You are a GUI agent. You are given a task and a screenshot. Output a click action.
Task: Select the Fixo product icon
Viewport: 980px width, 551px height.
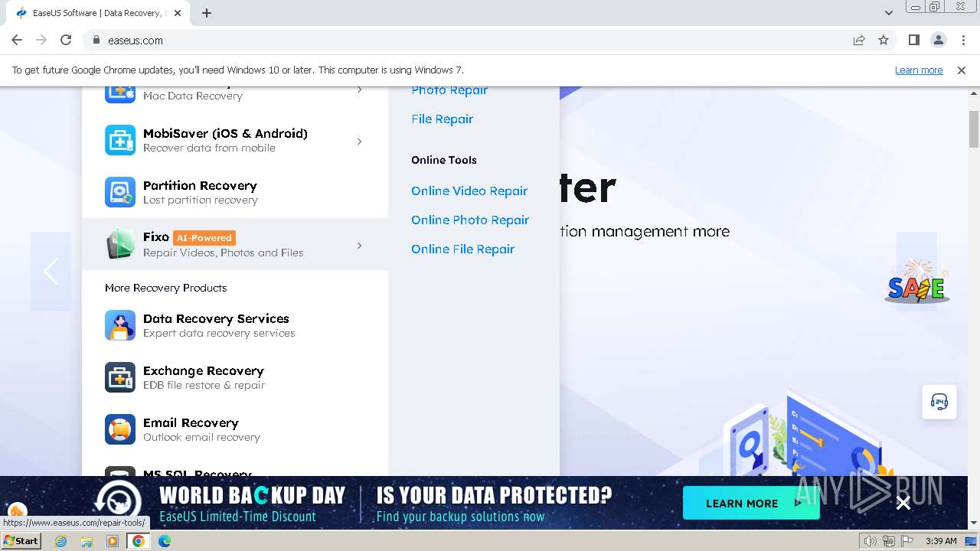coord(120,244)
